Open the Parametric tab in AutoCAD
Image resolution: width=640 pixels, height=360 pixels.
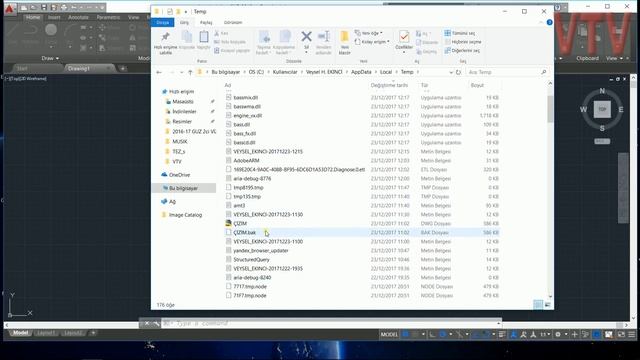click(x=108, y=18)
